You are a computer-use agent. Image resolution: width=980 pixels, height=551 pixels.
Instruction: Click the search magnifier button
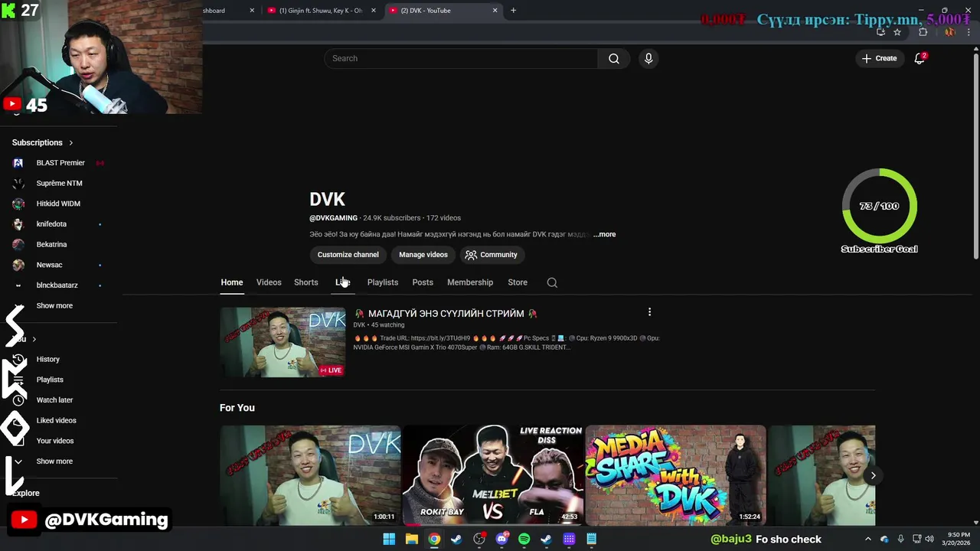click(614, 58)
